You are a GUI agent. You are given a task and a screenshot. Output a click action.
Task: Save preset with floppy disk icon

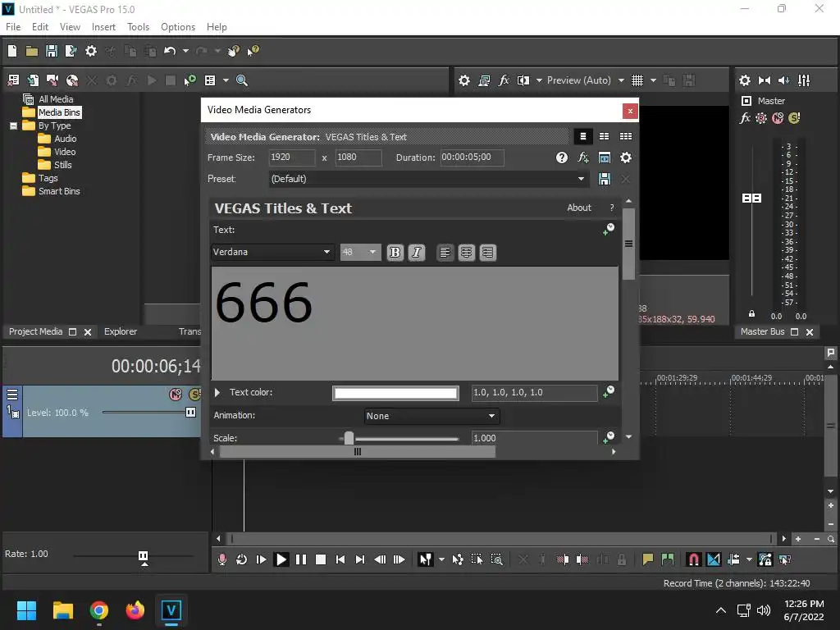click(605, 179)
